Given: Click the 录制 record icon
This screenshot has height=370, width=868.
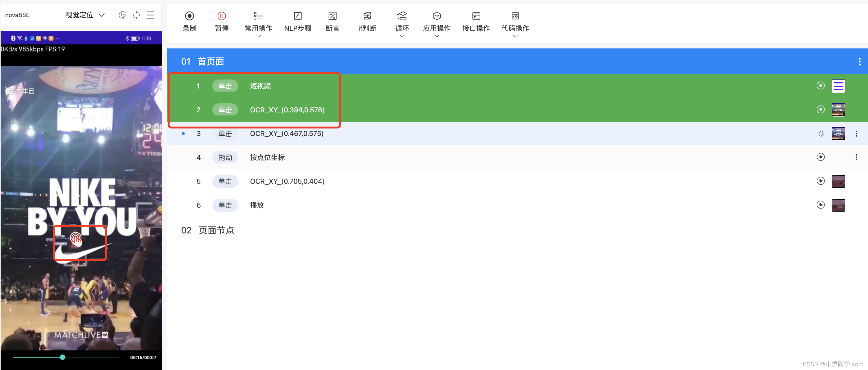Looking at the screenshot, I should [189, 16].
